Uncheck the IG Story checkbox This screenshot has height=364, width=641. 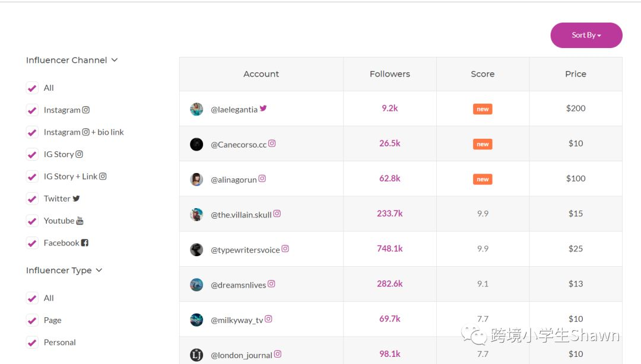coord(32,154)
